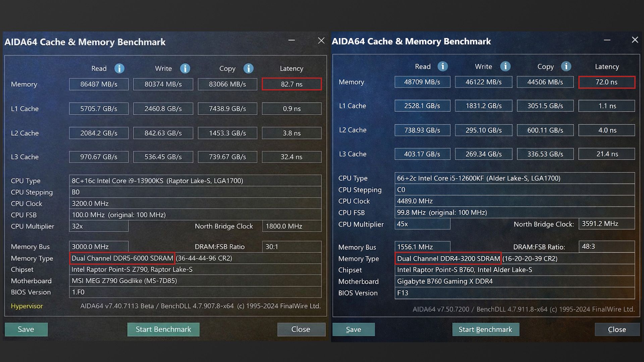644x362 pixels.
Task: Click the Copy info icon in left window
Action: pyautogui.click(x=248, y=68)
